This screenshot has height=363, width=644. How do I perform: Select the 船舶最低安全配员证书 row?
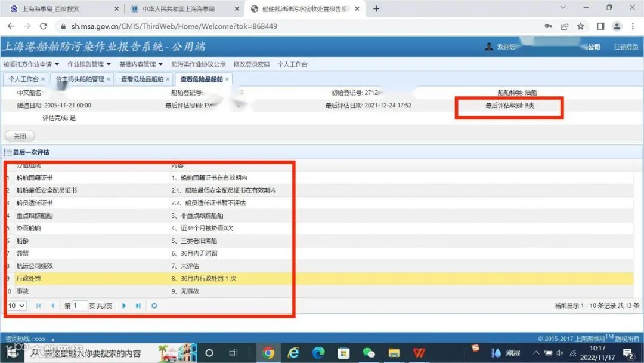pos(318,190)
